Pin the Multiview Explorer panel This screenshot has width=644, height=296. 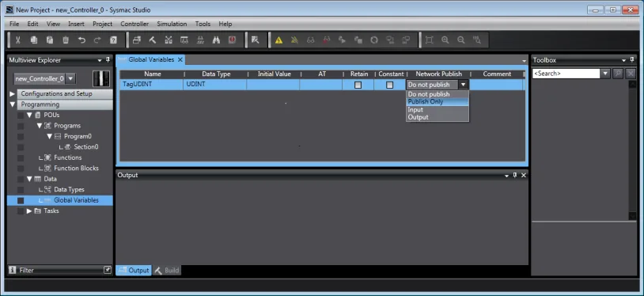tap(108, 60)
